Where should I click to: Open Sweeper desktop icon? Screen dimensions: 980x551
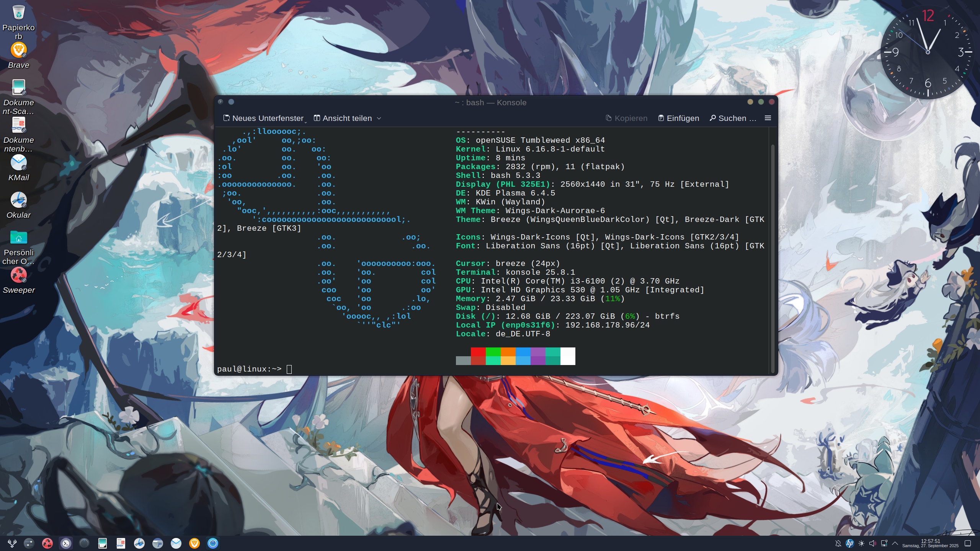point(18,275)
